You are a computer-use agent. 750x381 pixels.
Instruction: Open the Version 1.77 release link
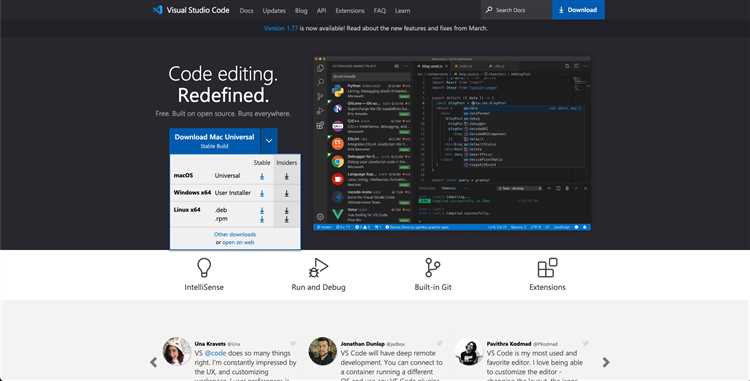point(281,28)
